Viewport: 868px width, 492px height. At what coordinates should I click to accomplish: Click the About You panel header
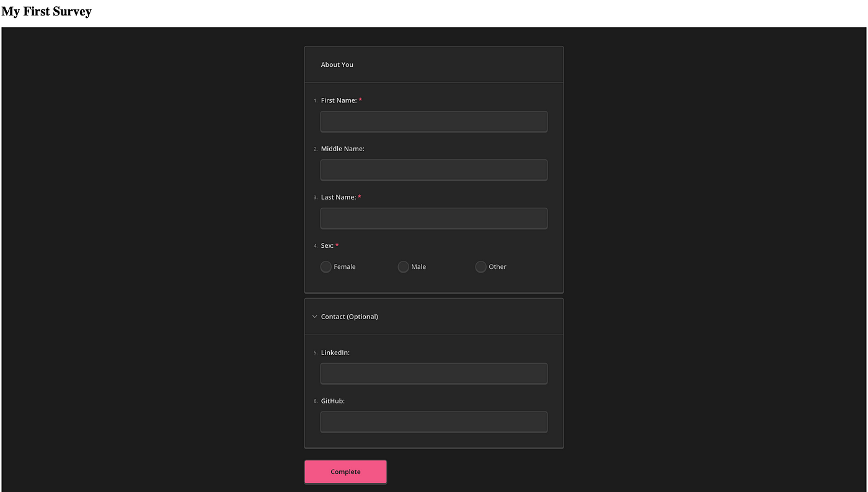tap(337, 64)
